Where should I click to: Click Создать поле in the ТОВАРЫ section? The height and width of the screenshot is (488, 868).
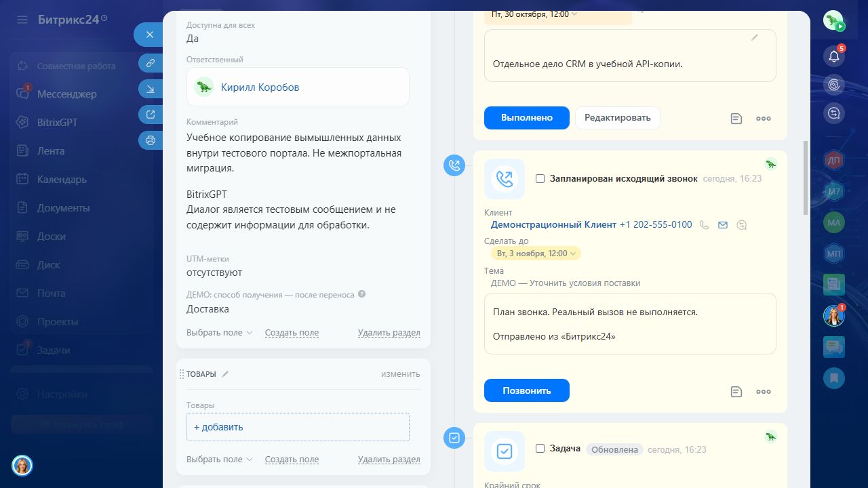point(292,459)
